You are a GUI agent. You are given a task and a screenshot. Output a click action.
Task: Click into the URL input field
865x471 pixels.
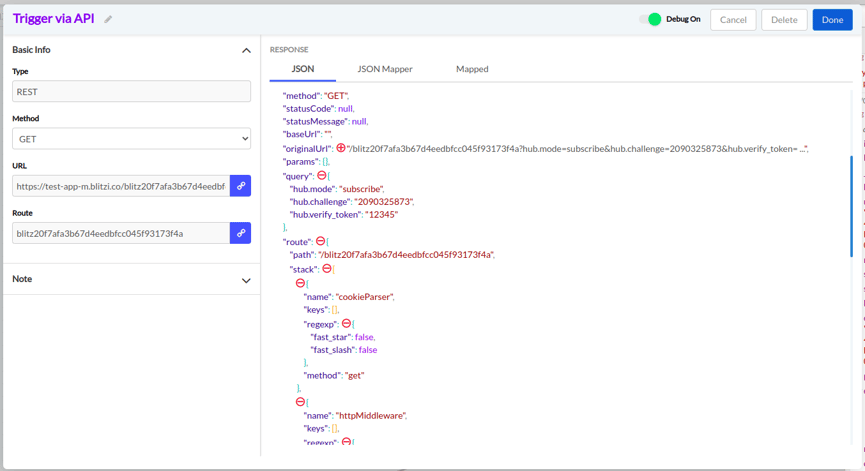point(120,186)
